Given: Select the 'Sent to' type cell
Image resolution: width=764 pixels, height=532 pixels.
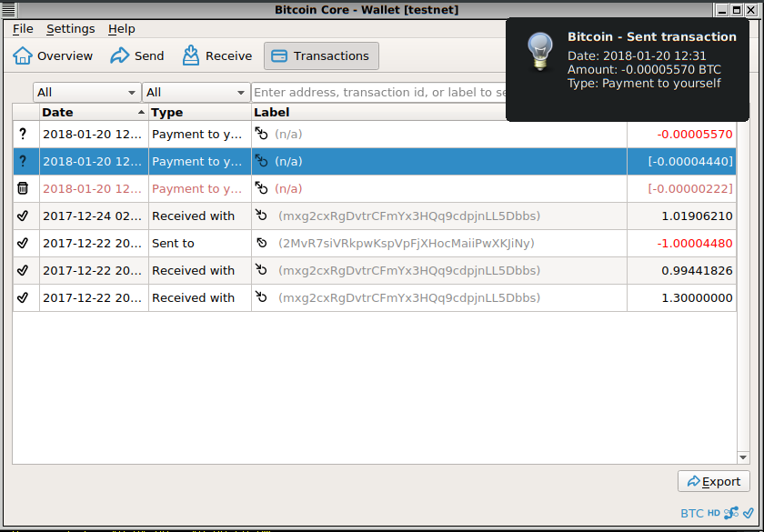Looking at the screenshot, I should [200, 243].
